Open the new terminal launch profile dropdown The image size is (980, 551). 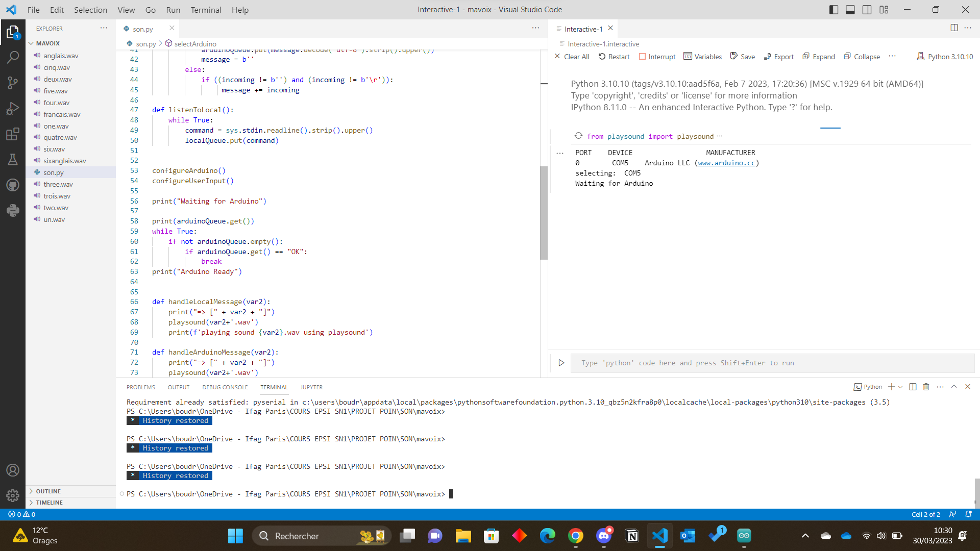[x=900, y=387]
